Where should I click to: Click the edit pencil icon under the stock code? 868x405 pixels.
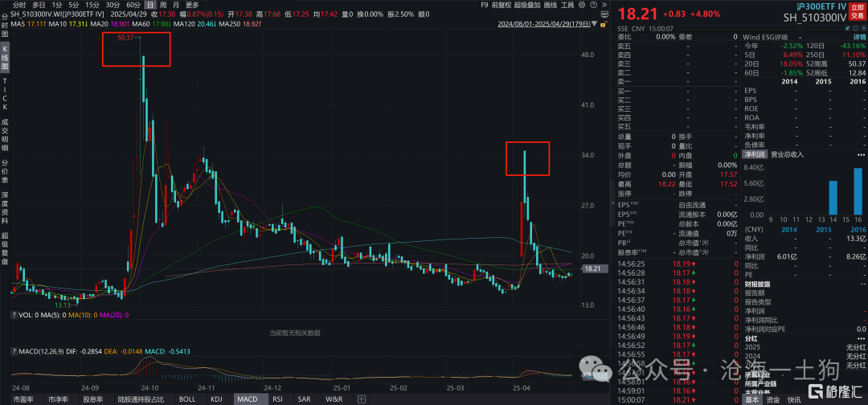tap(848, 28)
